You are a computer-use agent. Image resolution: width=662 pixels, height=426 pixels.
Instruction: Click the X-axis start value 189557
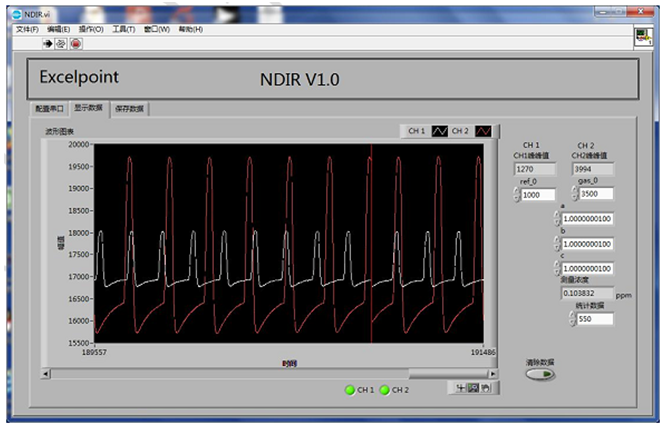click(x=94, y=352)
